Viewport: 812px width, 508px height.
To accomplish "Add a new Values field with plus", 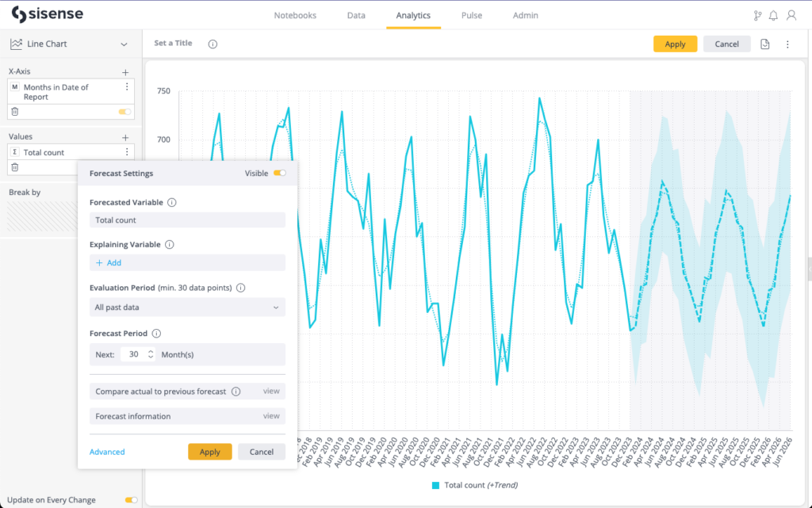I will tap(125, 138).
